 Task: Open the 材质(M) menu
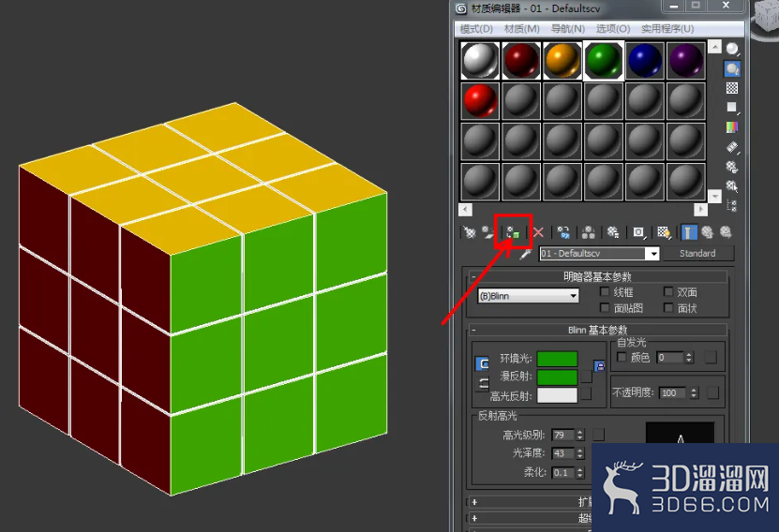click(521, 29)
